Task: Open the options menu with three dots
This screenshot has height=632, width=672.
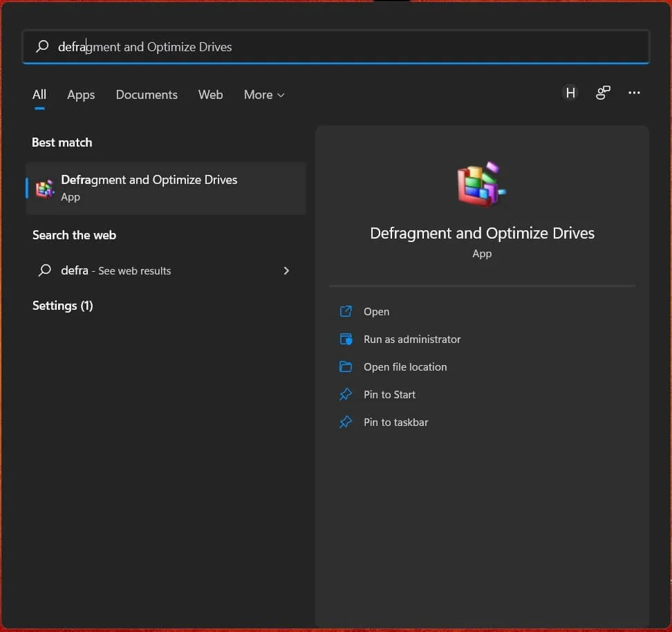Action: tap(634, 93)
